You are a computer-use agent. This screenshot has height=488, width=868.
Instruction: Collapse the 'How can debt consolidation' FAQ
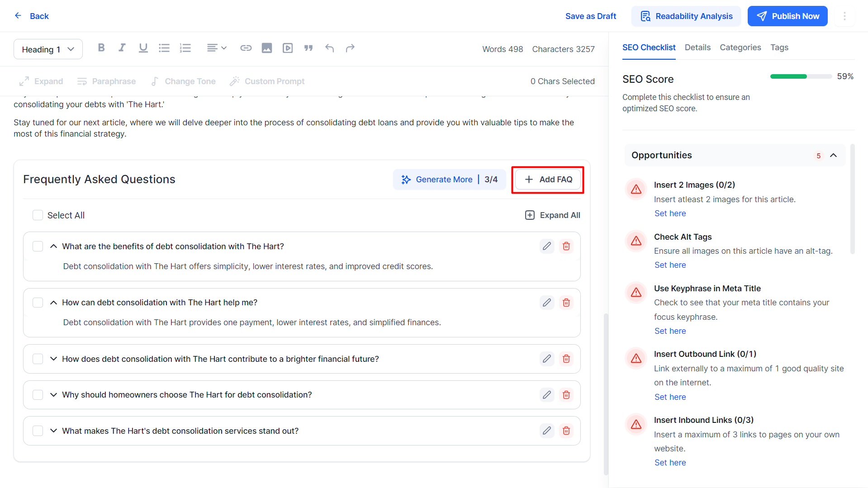(x=53, y=303)
